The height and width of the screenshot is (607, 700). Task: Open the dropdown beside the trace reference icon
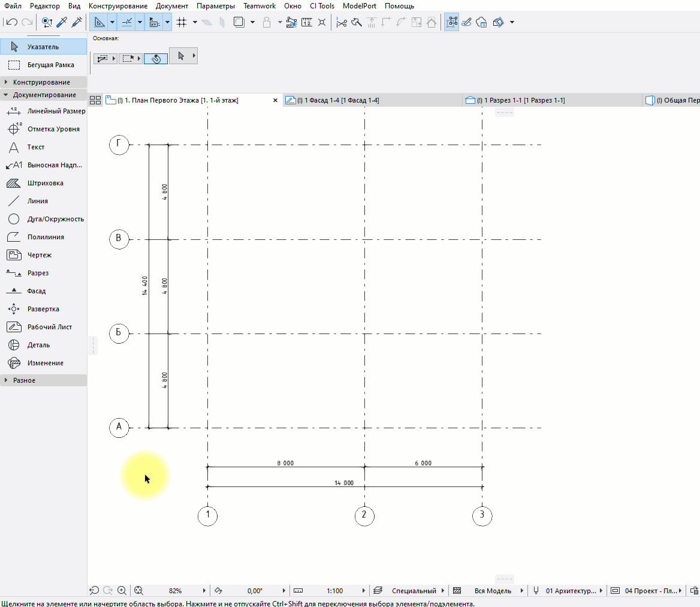[x=253, y=22]
